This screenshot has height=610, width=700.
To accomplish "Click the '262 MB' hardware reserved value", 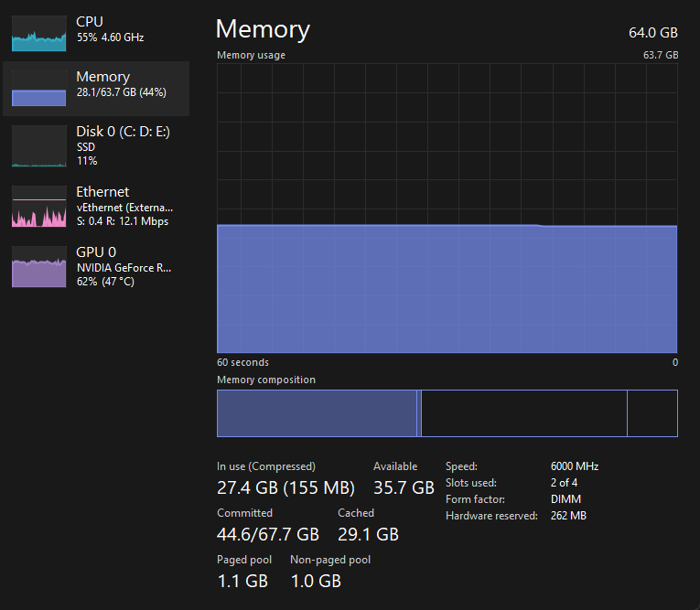I will [568, 516].
